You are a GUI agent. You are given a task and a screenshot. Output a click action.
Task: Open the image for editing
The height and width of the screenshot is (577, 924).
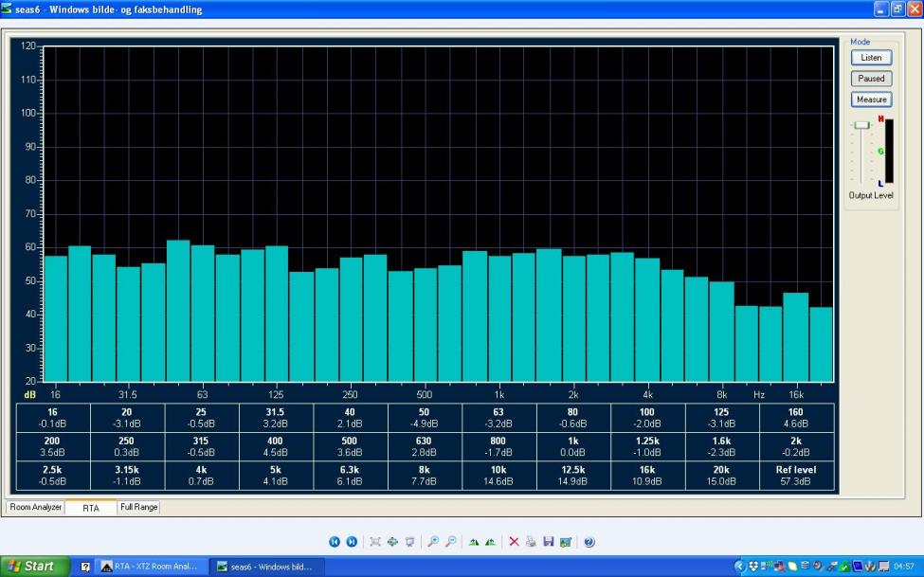point(566,542)
